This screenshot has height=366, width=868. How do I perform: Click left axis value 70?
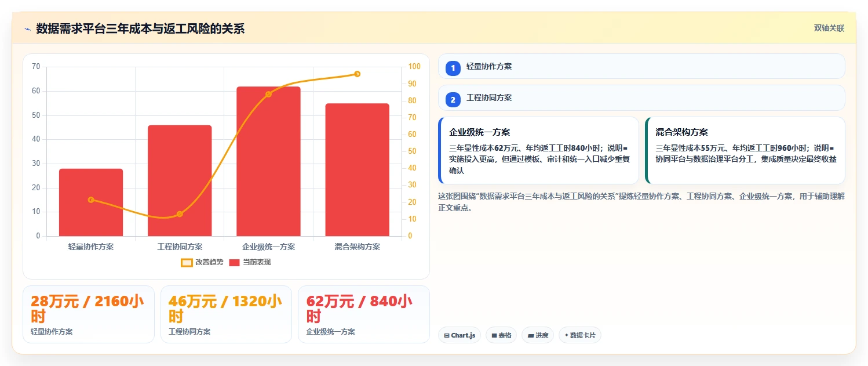point(36,67)
